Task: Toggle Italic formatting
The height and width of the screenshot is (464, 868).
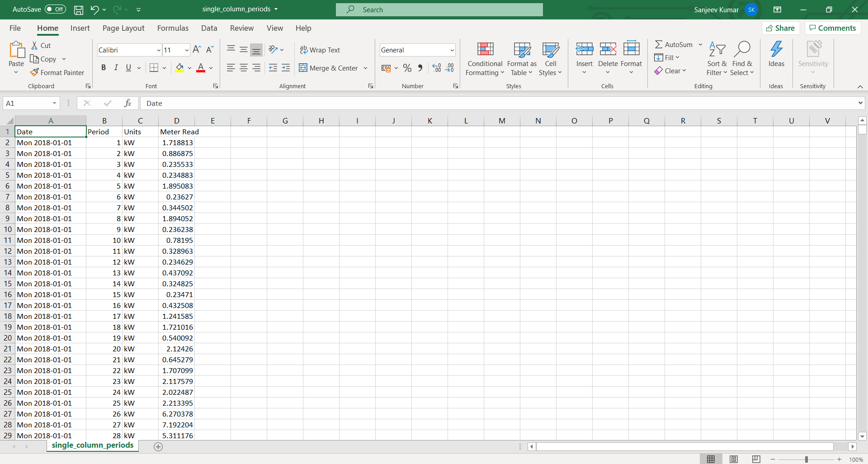Action: 116,67
